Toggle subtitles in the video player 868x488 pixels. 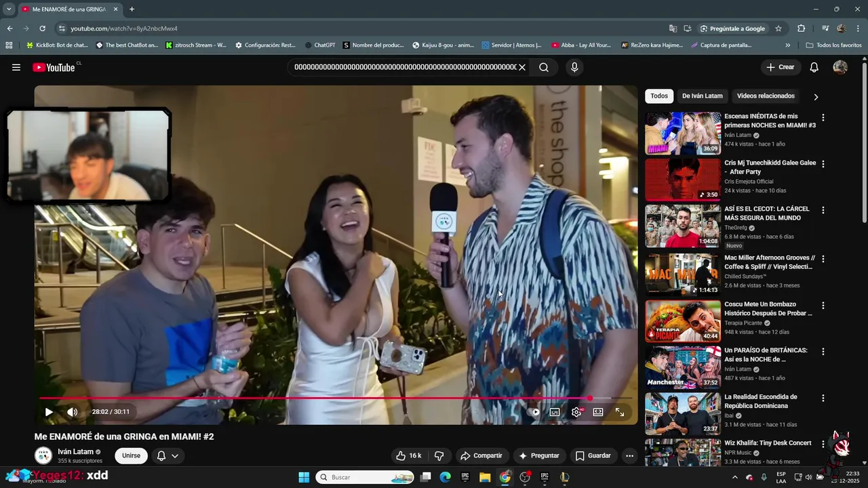[555, 412]
